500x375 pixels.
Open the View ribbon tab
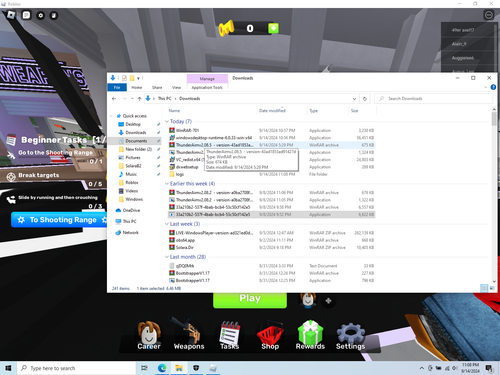click(176, 87)
